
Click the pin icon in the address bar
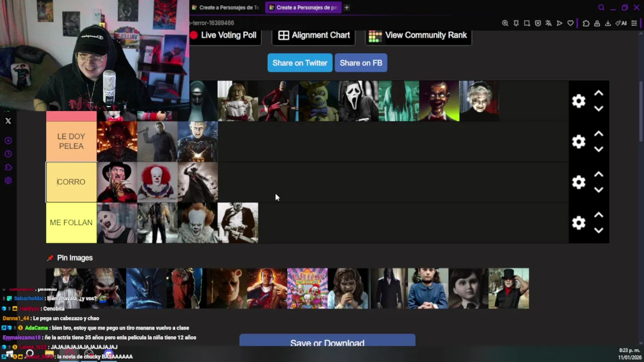pyautogui.click(x=516, y=23)
